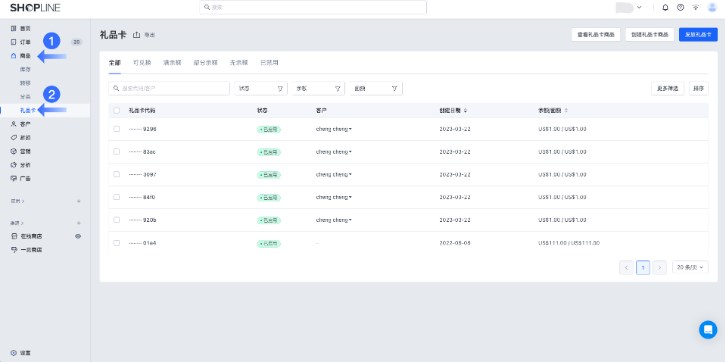Screen dimensions: 725x362
Task: Go to previous page arrow
Action: click(x=627, y=267)
